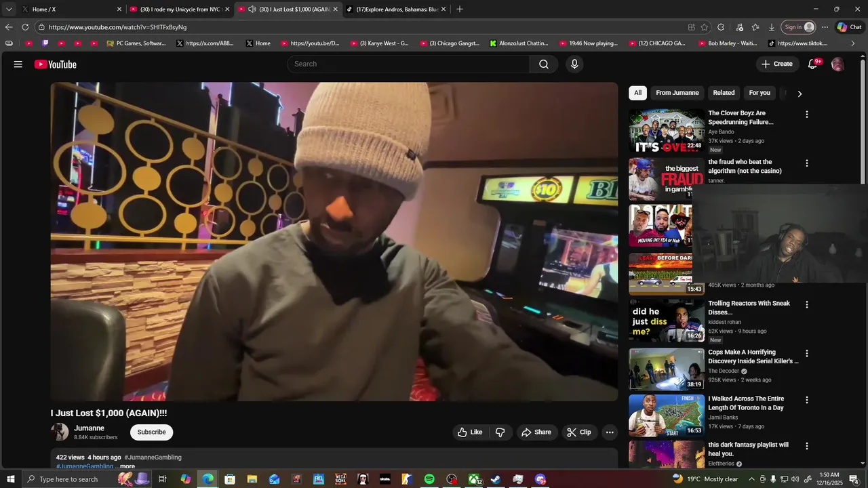Open options for Trolling Reactors video
This screenshot has height=488, width=868.
pyautogui.click(x=807, y=305)
